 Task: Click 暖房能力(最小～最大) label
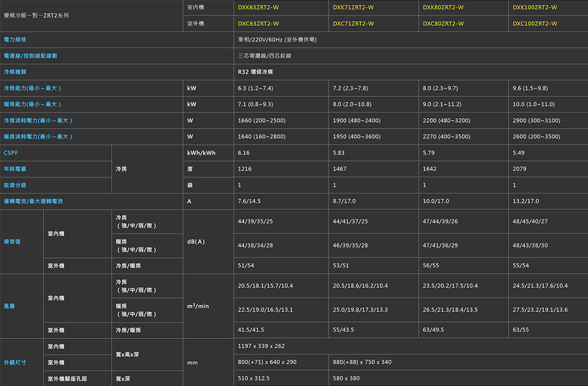tap(32, 104)
